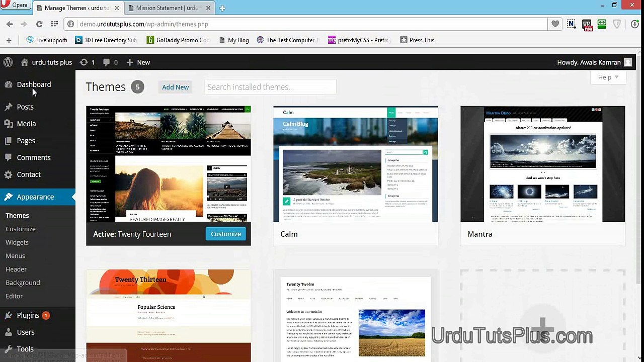The width and height of the screenshot is (644, 362).
Task: Open the site home icon for urdu tuts plus
Action: coord(24,62)
